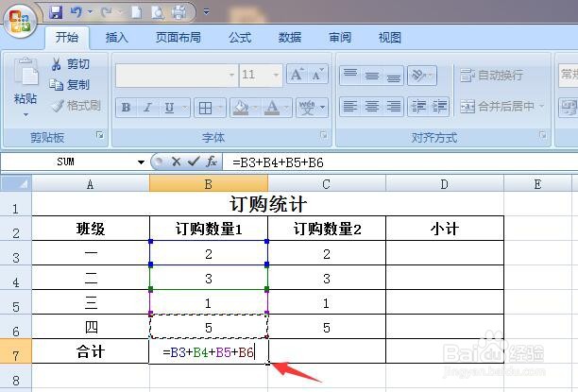Create new document via toolbar icon

136,12
